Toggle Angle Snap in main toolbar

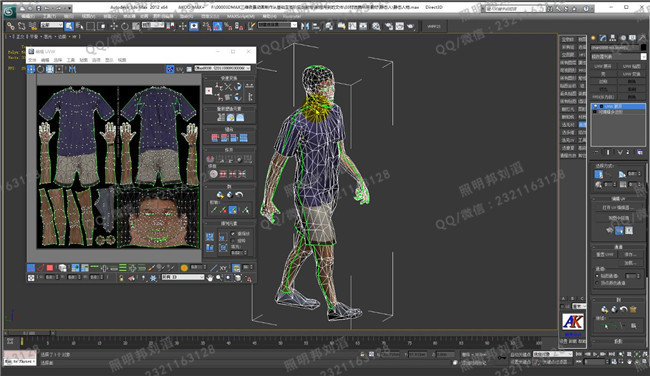[x=217, y=26]
